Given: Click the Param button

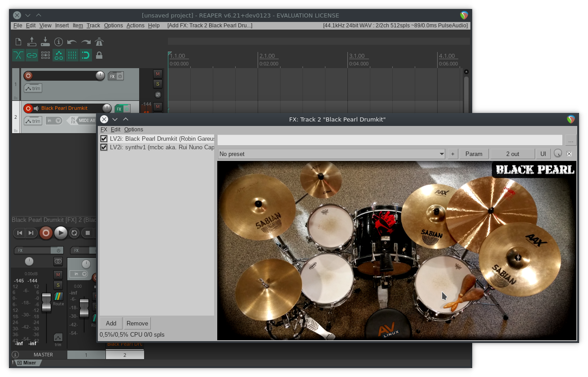Looking at the screenshot, I should 474,154.
